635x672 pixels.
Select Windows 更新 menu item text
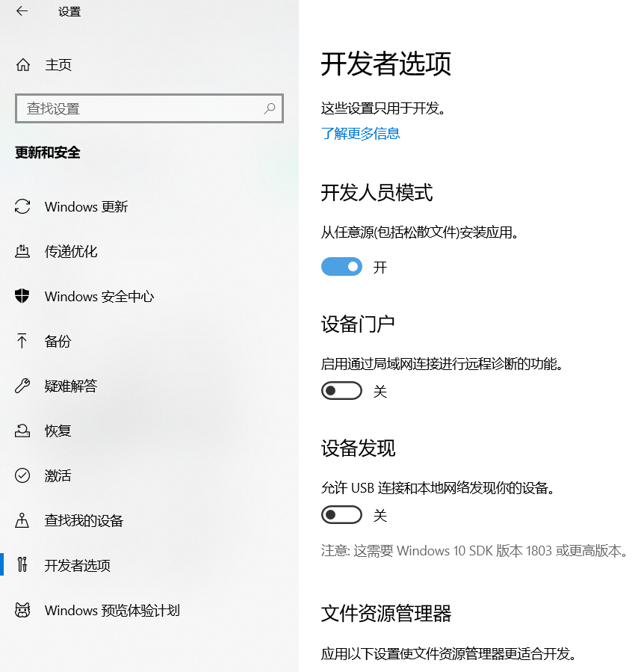click(86, 206)
